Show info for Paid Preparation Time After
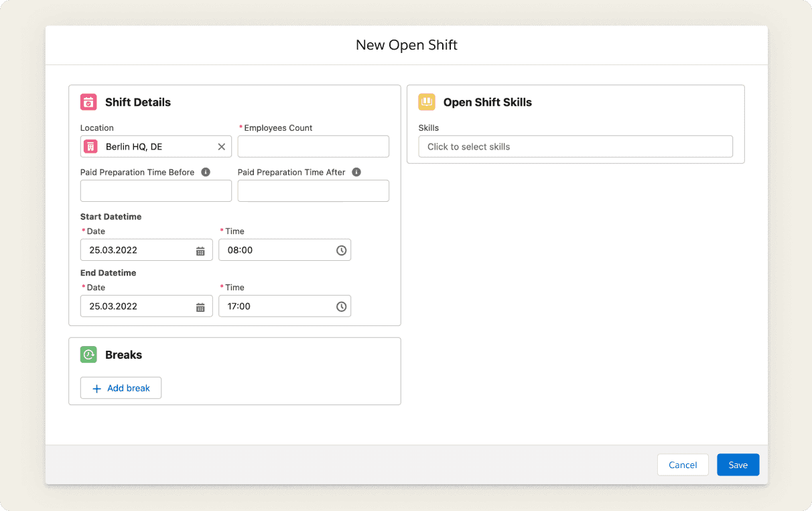This screenshot has width=812, height=511. [x=356, y=172]
